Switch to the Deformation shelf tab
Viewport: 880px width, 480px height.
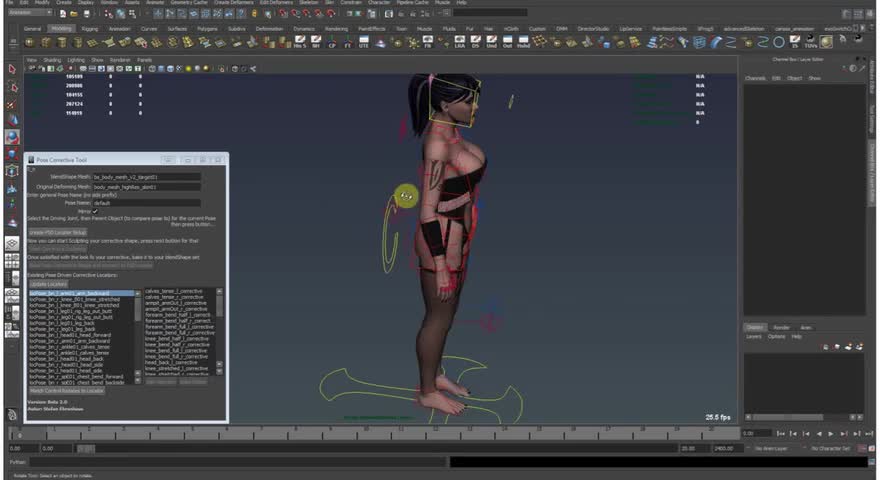269,29
